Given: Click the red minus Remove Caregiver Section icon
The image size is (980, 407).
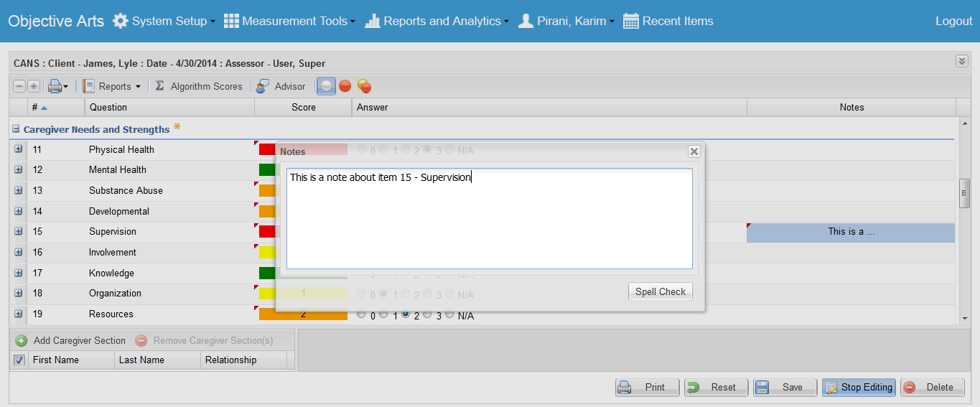Looking at the screenshot, I should click(x=141, y=341).
